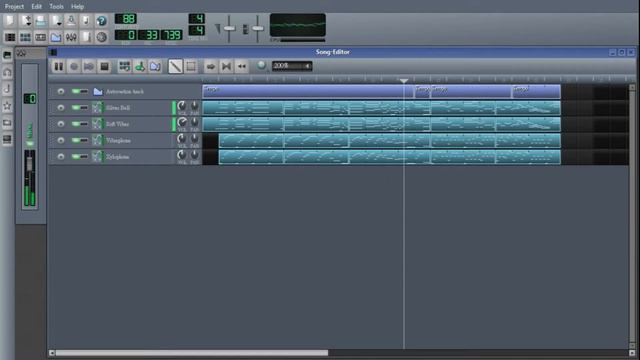
Task: Open the instrument plugins sidebar
Action: (7, 55)
